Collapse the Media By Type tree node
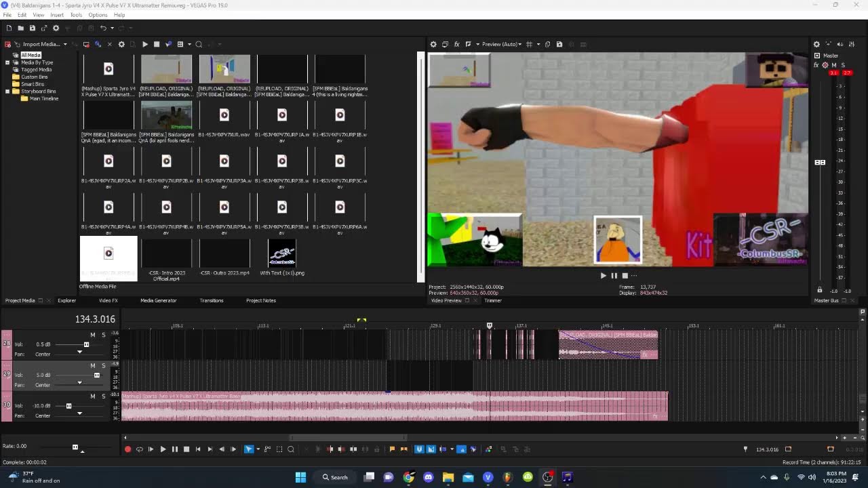Viewport: 868px width, 488px height. 7,62
